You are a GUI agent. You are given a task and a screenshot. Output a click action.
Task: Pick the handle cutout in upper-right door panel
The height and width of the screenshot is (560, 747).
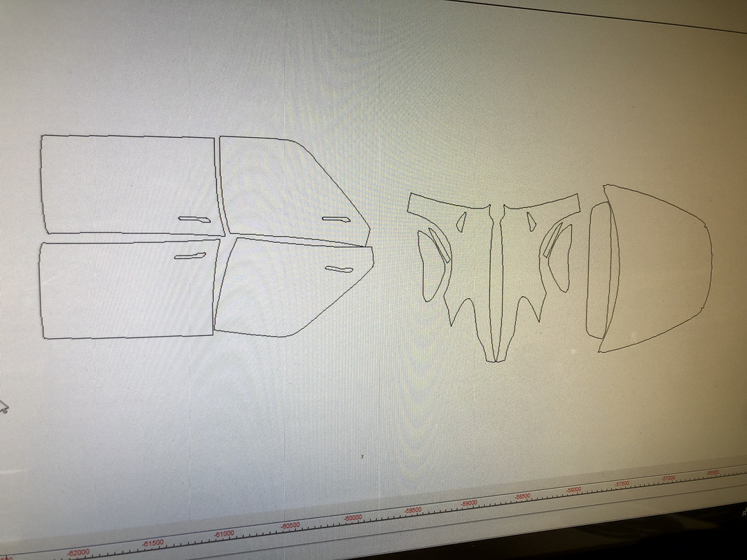(336, 220)
